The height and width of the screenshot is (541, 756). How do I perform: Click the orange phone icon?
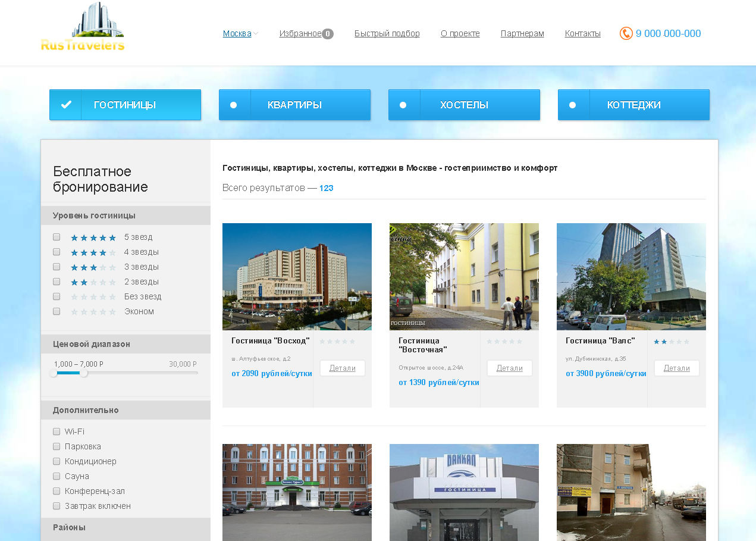coord(626,33)
